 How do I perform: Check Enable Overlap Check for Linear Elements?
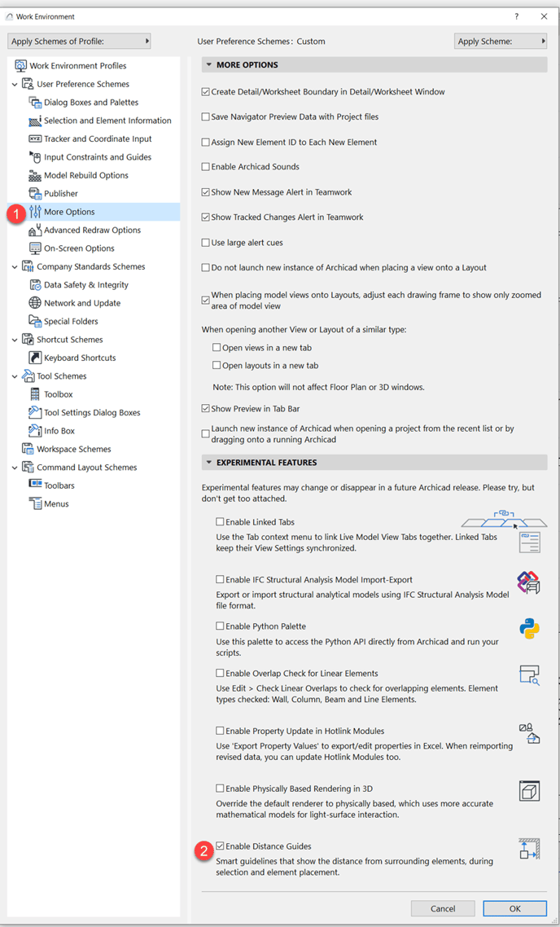click(x=220, y=673)
